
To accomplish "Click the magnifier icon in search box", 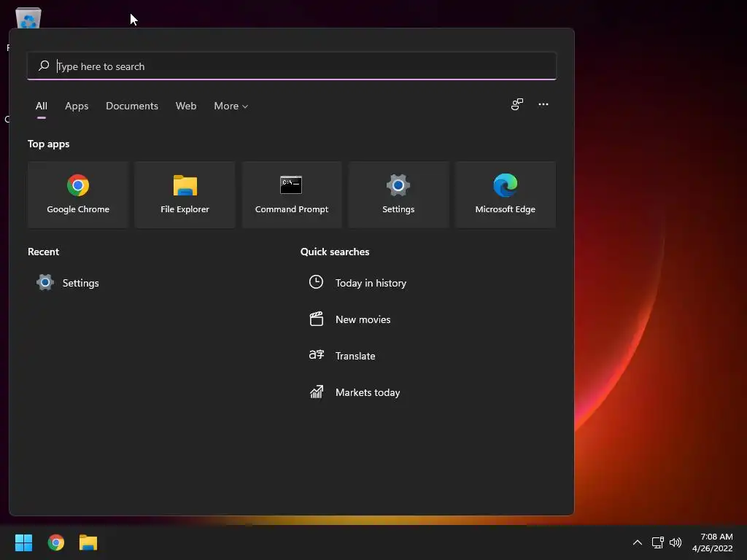I will click(44, 66).
